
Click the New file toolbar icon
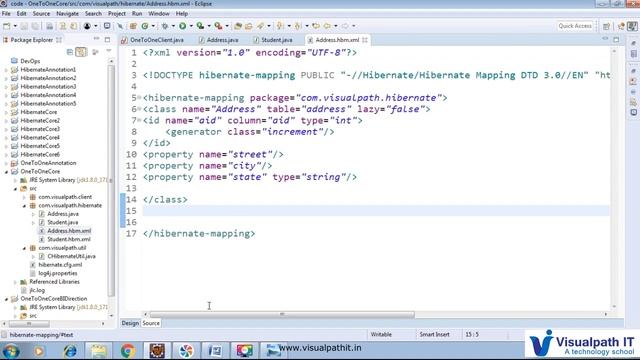(x=7, y=26)
